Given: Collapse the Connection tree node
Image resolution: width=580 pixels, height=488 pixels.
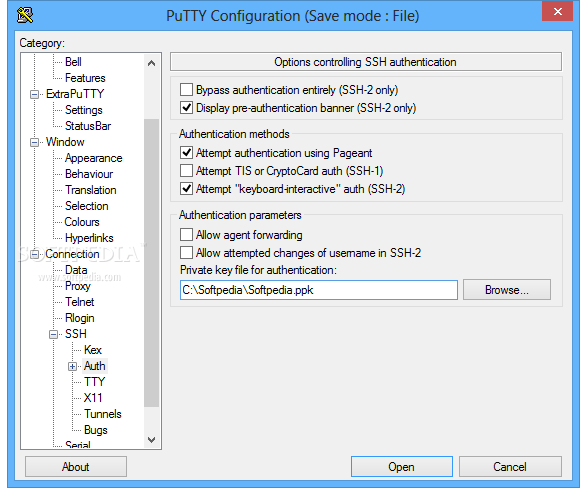Looking at the screenshot, I should click(x=34, y=255).
